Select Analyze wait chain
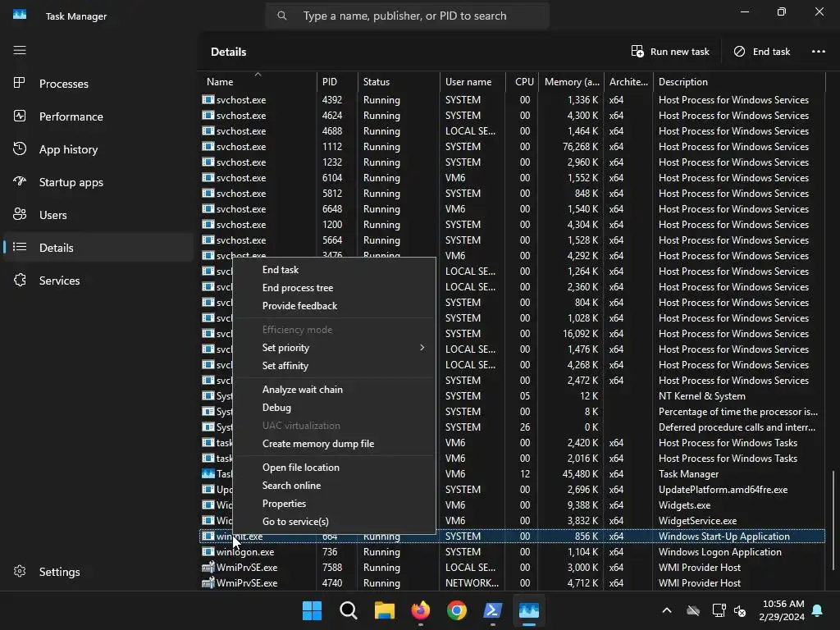The width and height of the screenshot is (840, 630). pos(335,390)
